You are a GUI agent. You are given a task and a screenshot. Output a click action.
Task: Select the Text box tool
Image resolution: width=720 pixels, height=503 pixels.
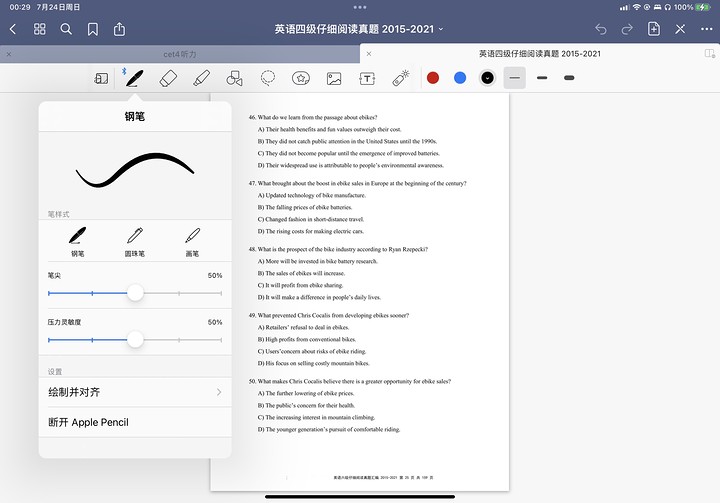(367, 79)
